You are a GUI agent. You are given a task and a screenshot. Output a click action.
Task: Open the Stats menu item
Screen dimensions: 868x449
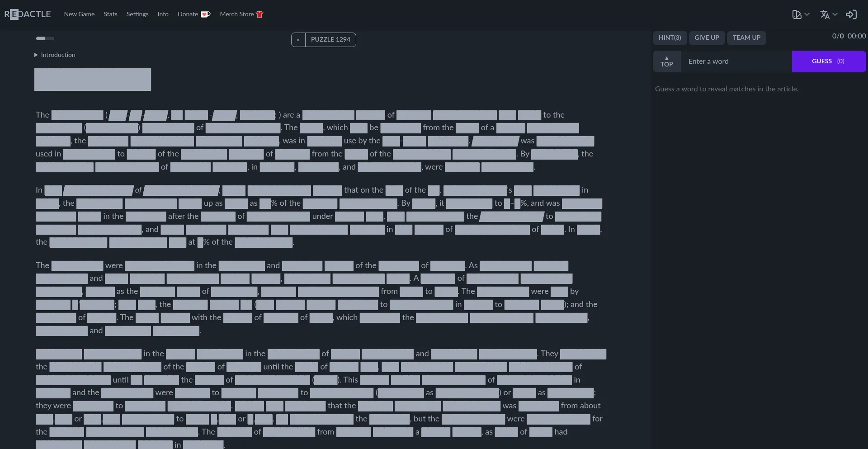click(110, 14)
